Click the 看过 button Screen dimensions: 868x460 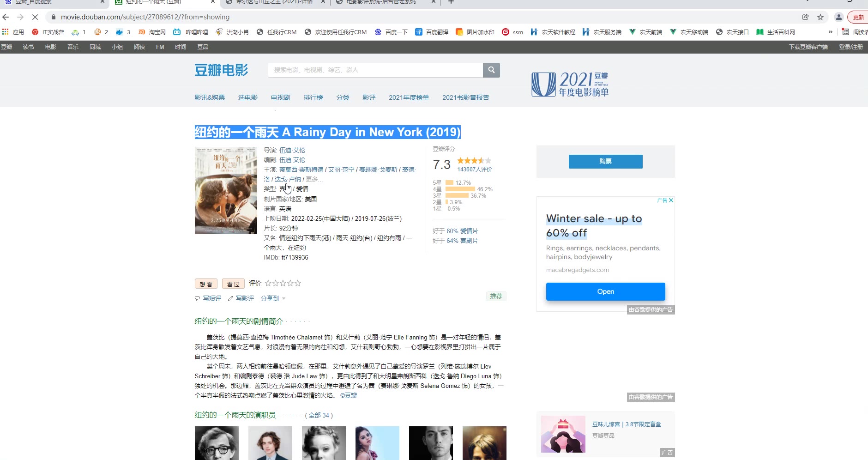point(233,284)
